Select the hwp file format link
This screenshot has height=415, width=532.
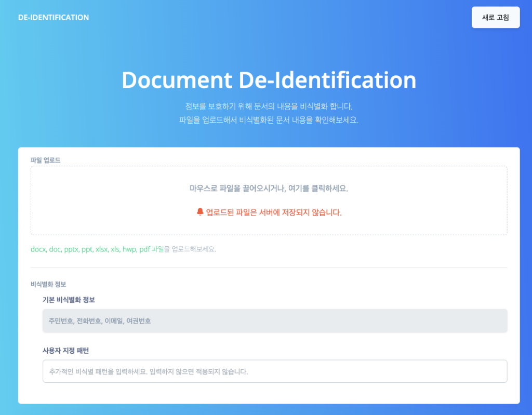point(130,249)
